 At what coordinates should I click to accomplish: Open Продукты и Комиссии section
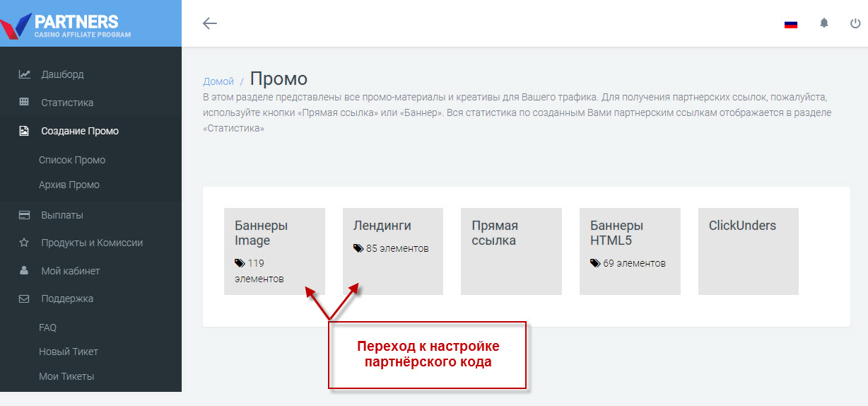coord(90,243)
